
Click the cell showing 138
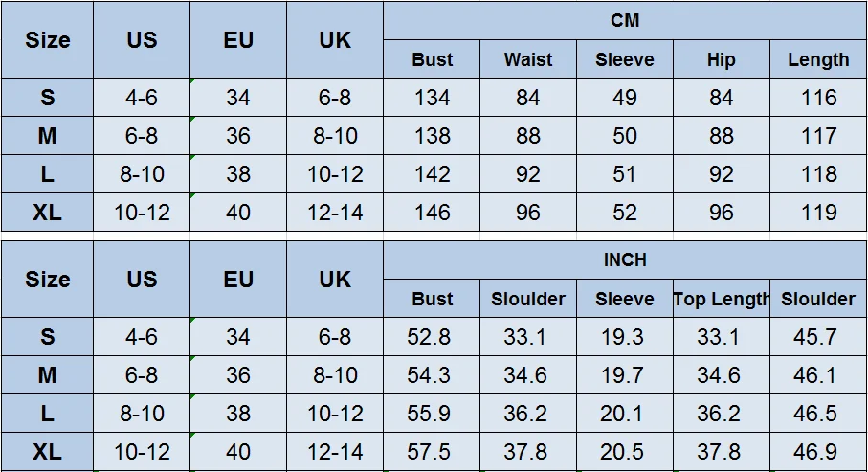pos(432,136)
